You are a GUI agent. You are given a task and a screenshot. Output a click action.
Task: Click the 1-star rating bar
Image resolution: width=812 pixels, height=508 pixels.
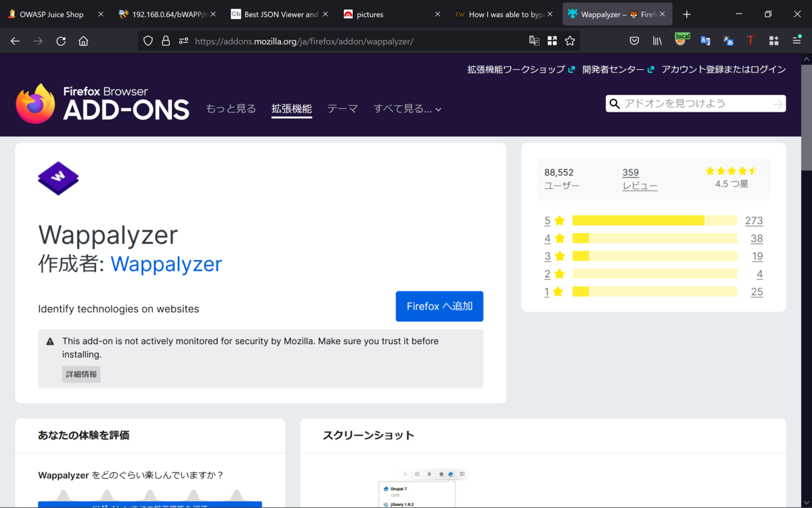(654, 291)
